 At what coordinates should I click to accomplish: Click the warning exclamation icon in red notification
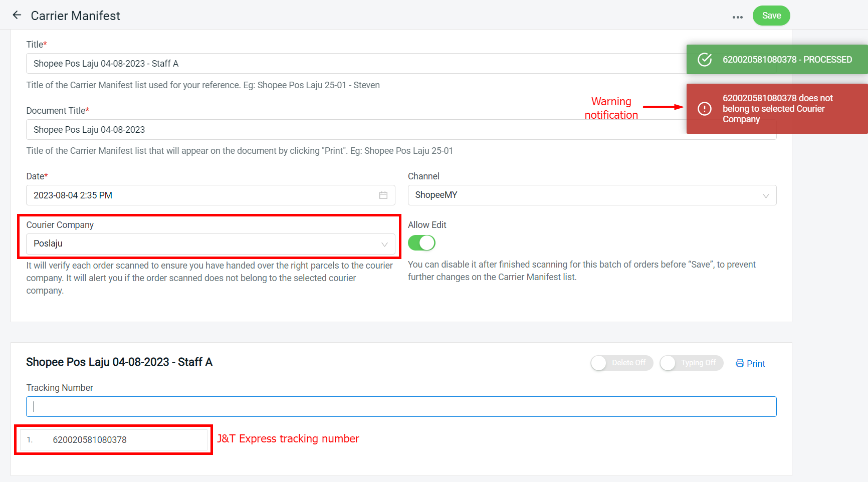tap(705, 109)
